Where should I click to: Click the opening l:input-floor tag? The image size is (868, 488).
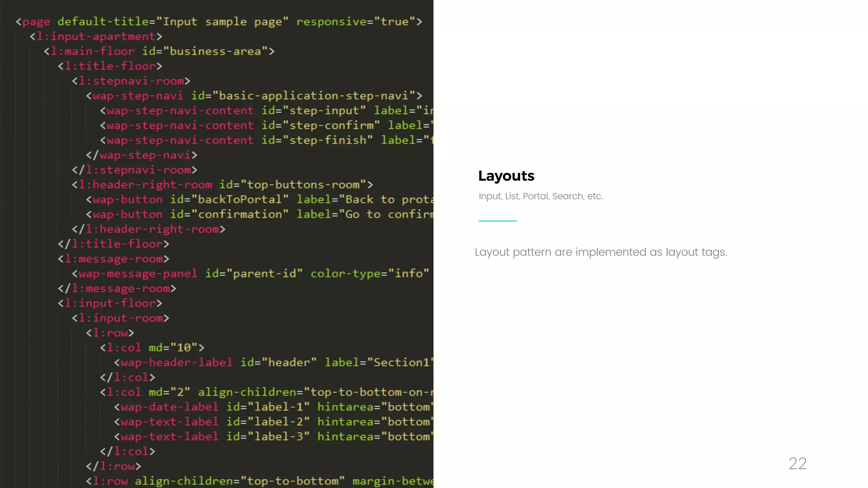[110, 303]
